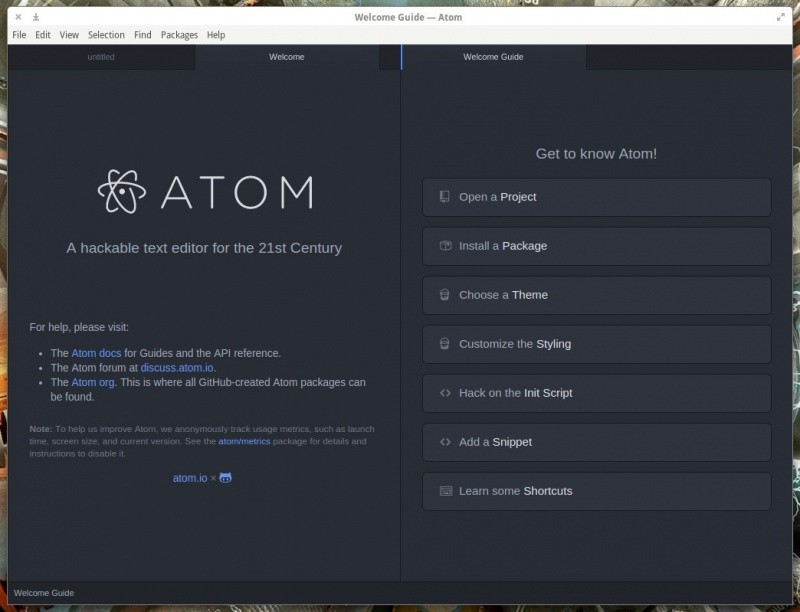This screenshot has width=800, height=612.
Task: Expand the Install a Package section
Action: pos(596,246)
